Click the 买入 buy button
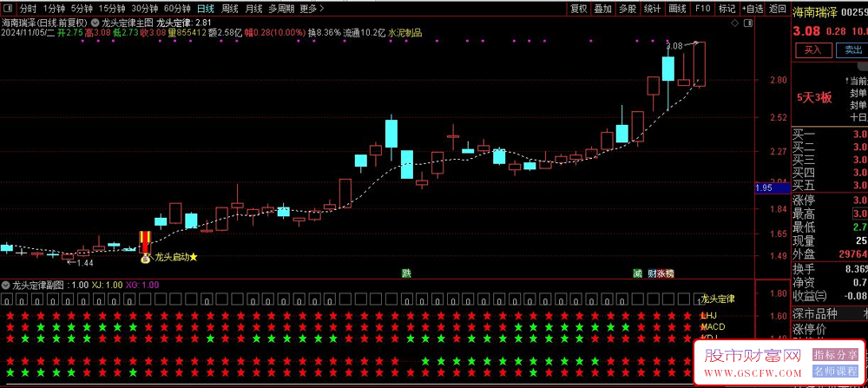 pyautogui.click(x=813, y=50)
